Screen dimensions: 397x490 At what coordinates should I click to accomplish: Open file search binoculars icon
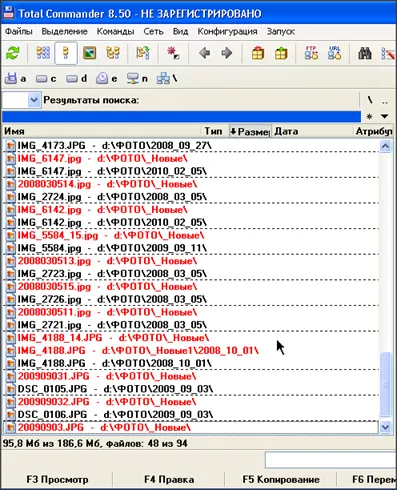pos(365,53)
